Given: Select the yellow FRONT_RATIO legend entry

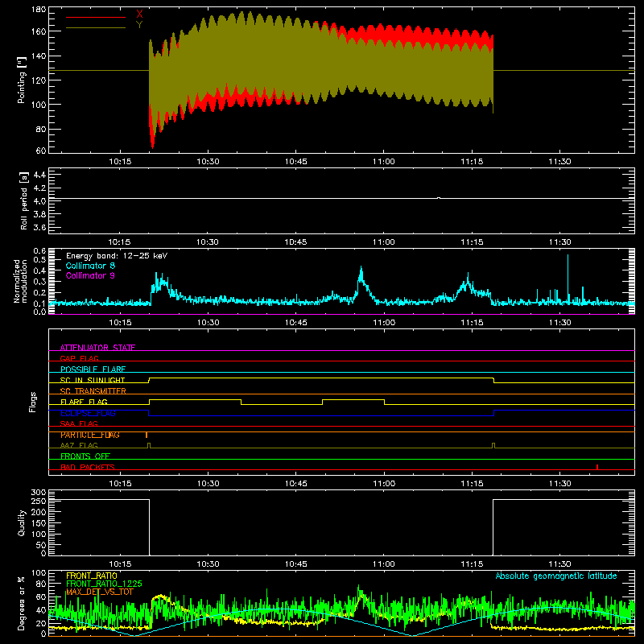Looking at the screenshot, I should point(92,576).
